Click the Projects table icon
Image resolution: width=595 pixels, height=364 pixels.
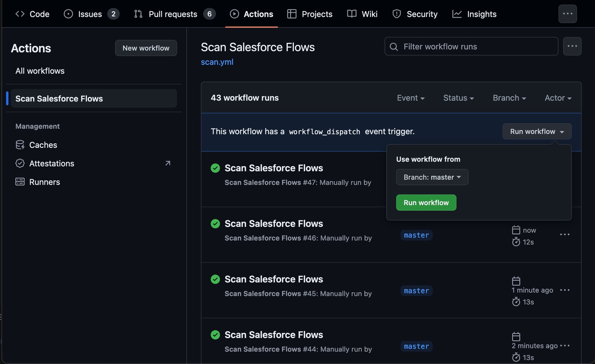[292, 14]
